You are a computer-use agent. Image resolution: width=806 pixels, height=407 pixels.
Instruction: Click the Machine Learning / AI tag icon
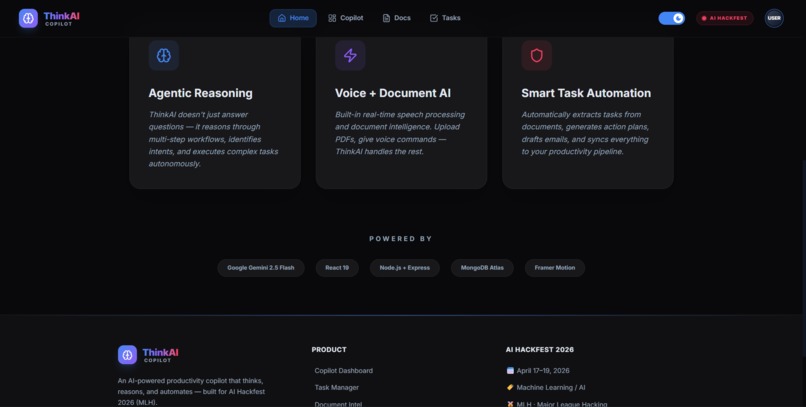point(510,387)
